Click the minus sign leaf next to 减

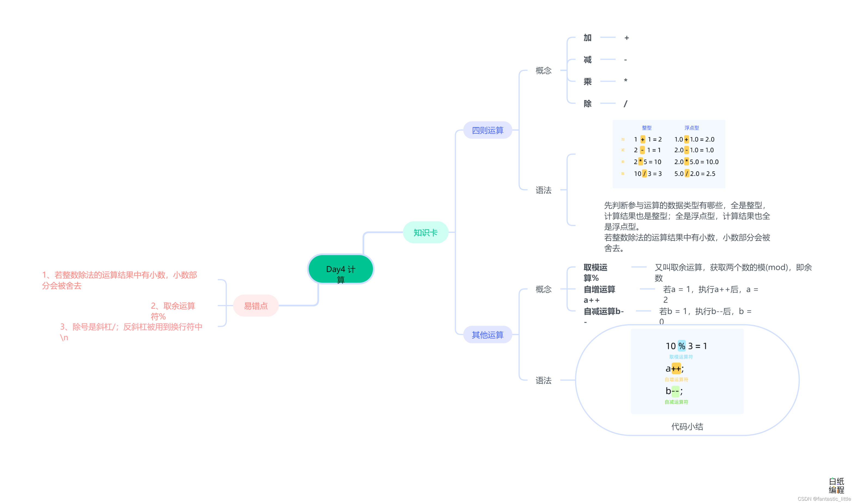pyautogui.click(x=625, y=60)
